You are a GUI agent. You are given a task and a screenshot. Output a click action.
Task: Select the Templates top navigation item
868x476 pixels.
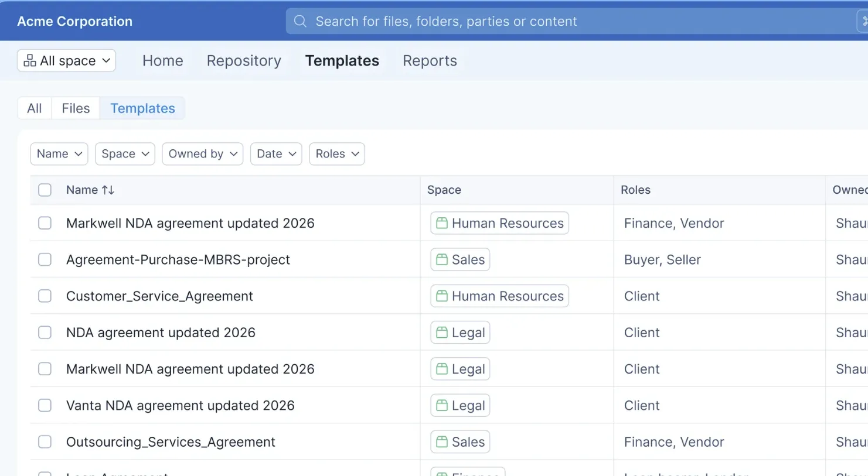pyautogui.click(x=342, y=61)
